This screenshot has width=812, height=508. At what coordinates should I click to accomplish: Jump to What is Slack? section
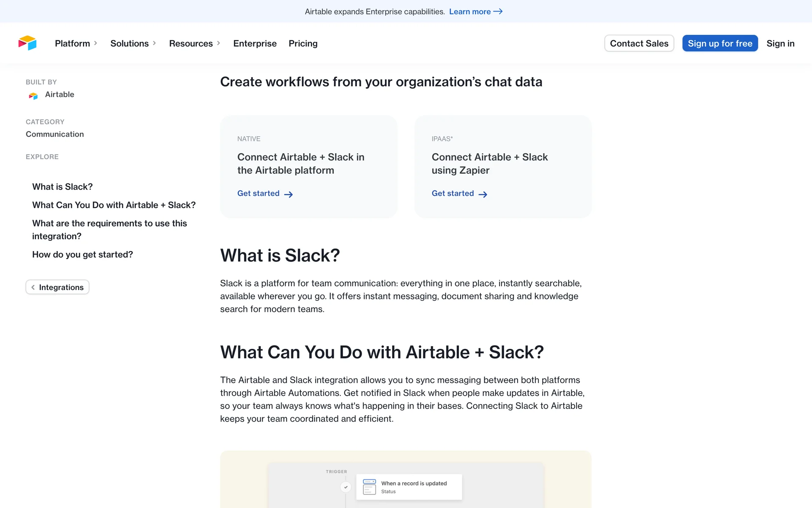62,187
